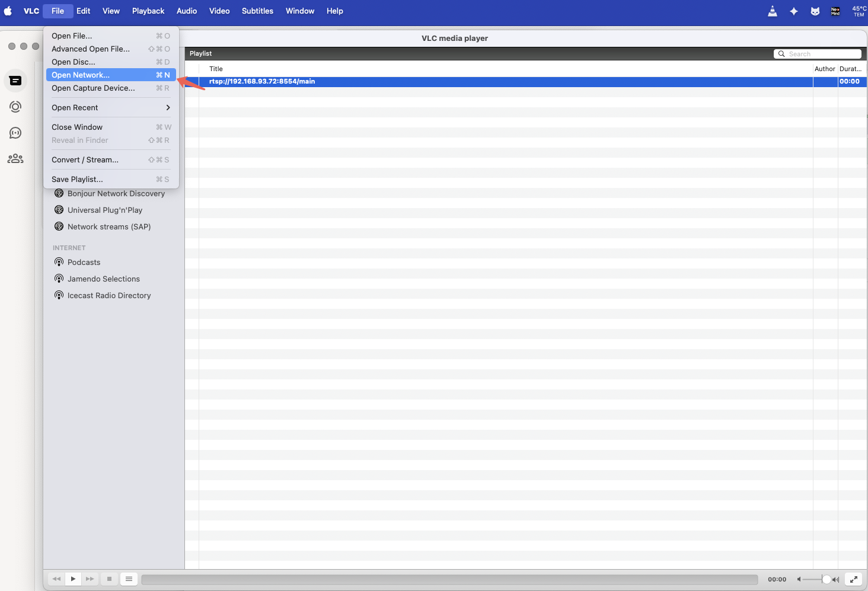Sort by the Duration column header

point(852,69)
